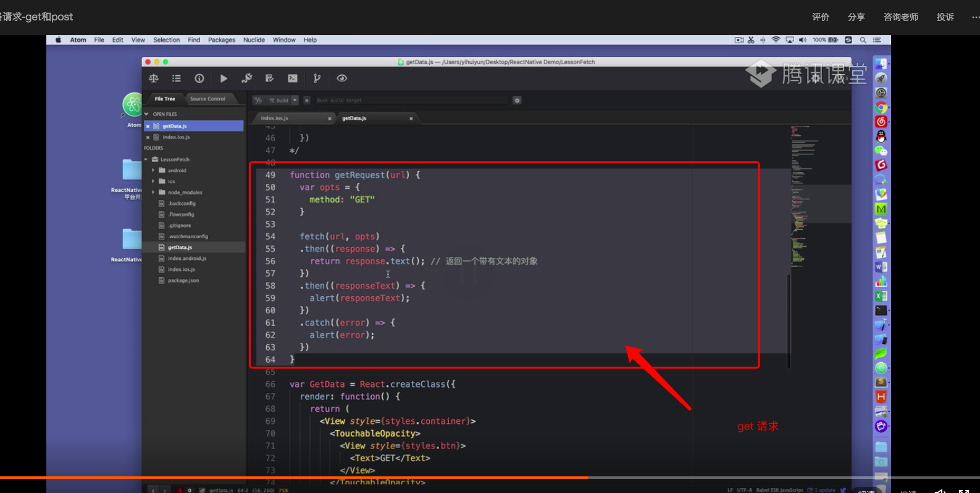Open the Notification Center list icon
The image size is (980, 493).
coord(877,40)
